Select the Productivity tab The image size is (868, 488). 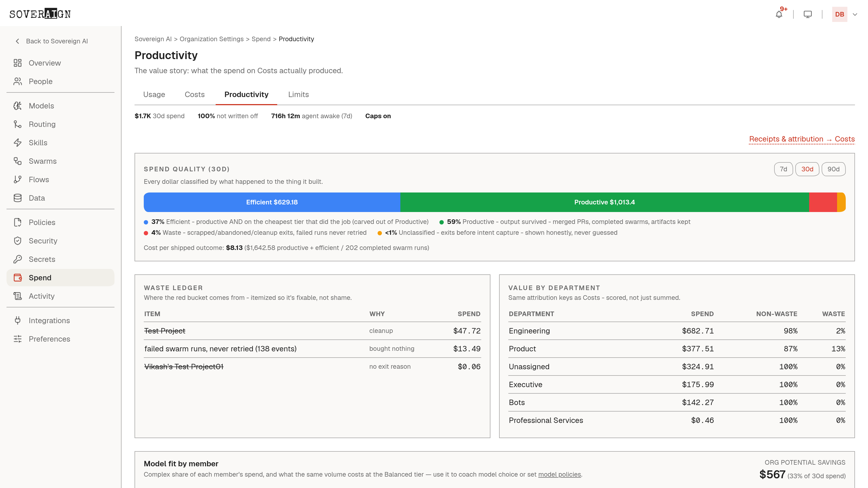246,94
